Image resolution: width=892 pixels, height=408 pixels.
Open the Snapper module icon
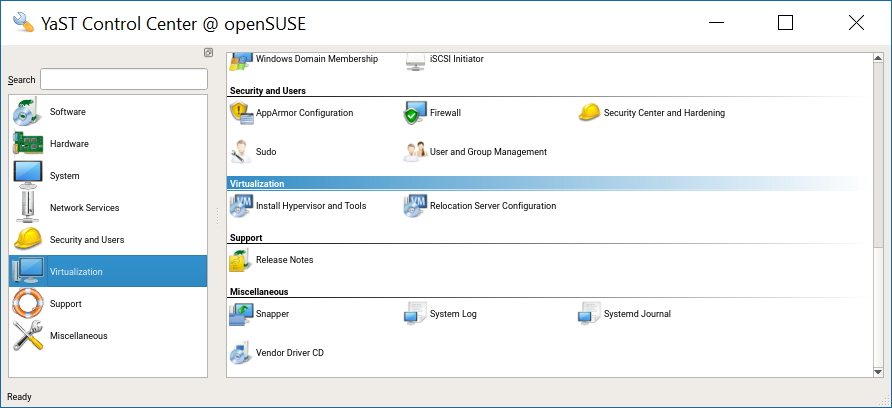[x=242, y=314]
